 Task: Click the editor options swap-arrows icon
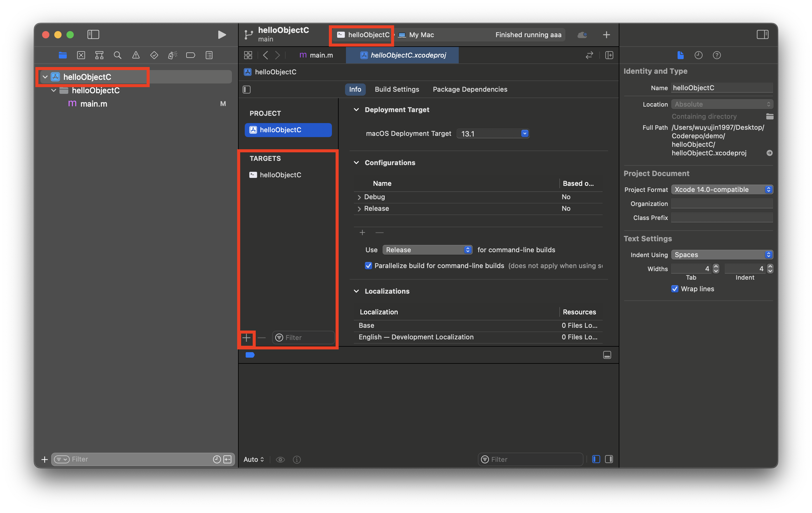click(x=589, y=55)
